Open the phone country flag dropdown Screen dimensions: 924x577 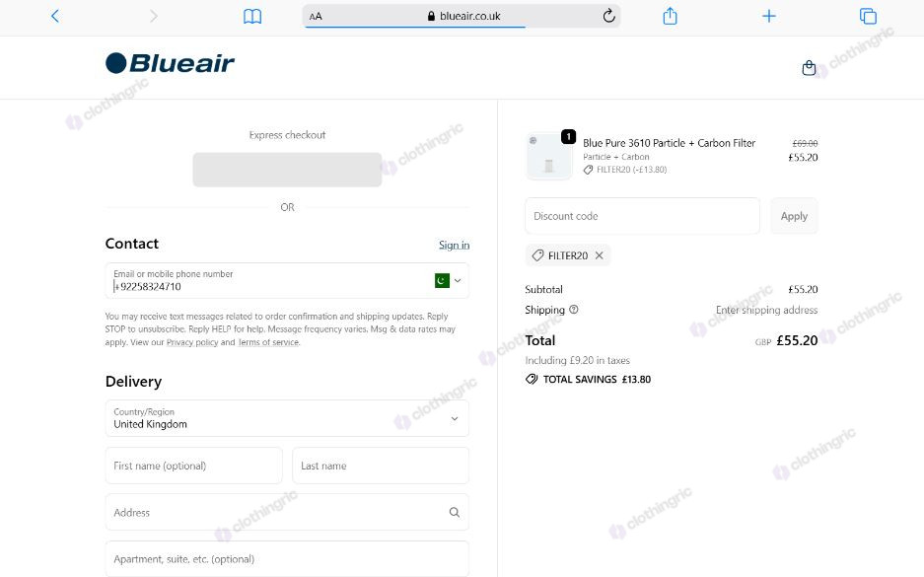tap(448, 280)
